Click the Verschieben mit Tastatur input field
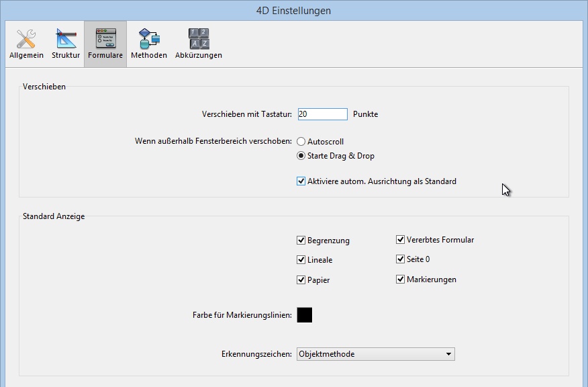Viewport: 588px width, 387px height. pyautogui.click(x=322, y=114)
